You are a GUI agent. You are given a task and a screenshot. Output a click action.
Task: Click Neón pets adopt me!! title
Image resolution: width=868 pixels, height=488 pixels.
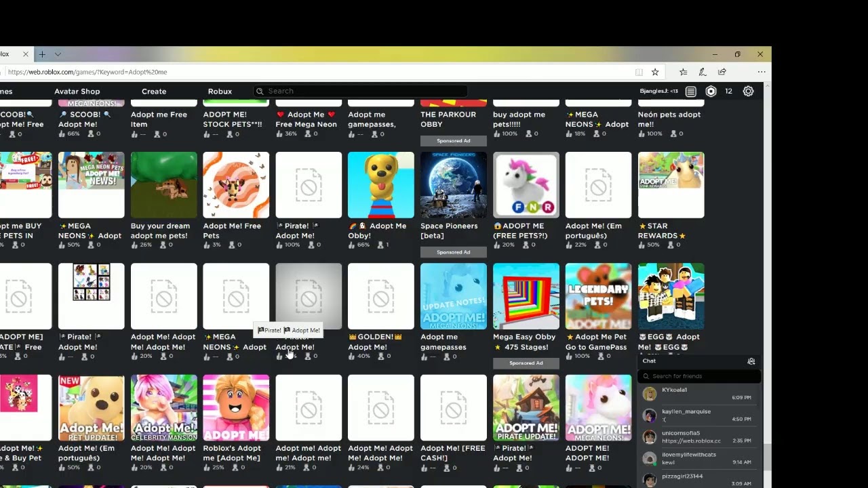(669, 119)
